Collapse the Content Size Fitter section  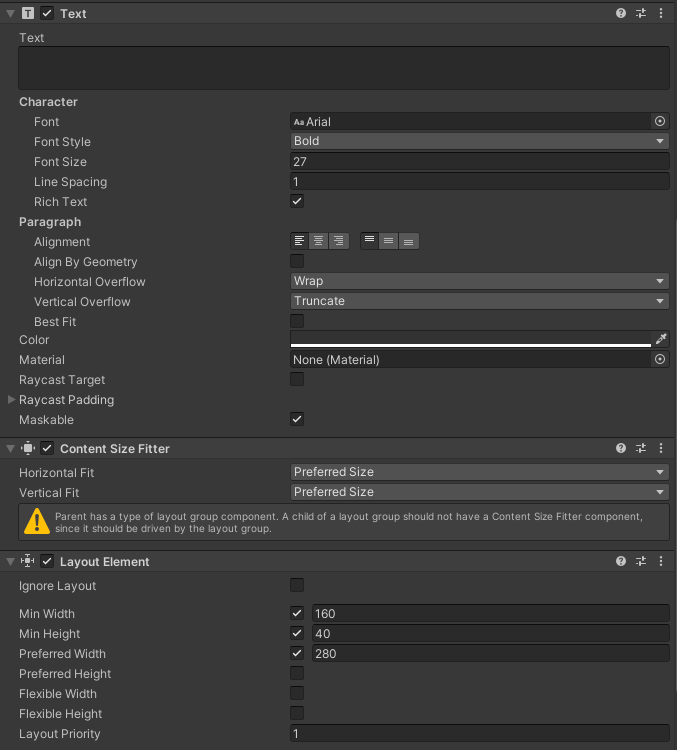(11, 449)
